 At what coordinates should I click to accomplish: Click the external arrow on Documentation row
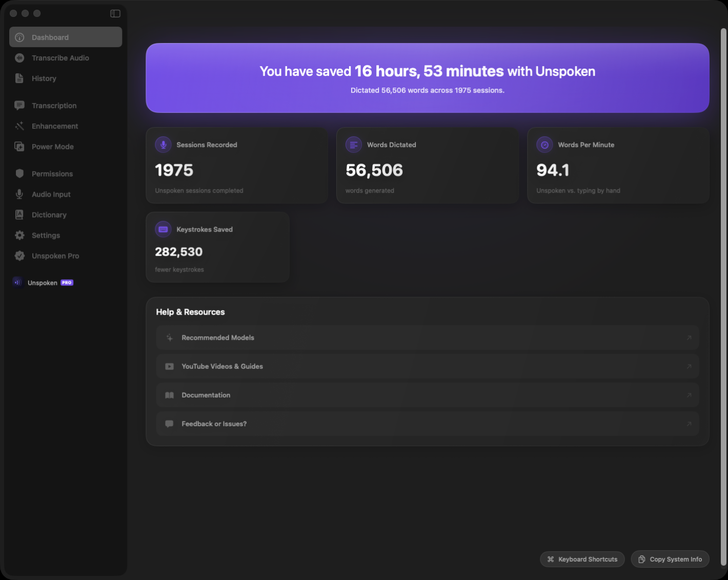(x=689, y=395)
